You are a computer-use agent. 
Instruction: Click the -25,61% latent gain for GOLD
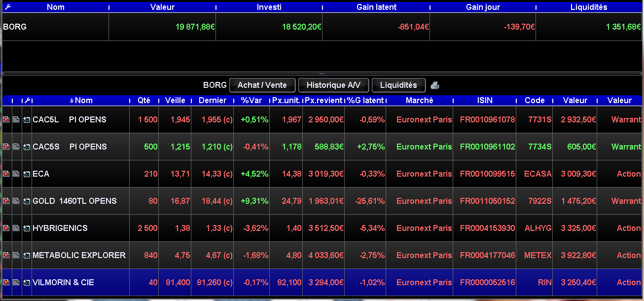pos(370,201)
